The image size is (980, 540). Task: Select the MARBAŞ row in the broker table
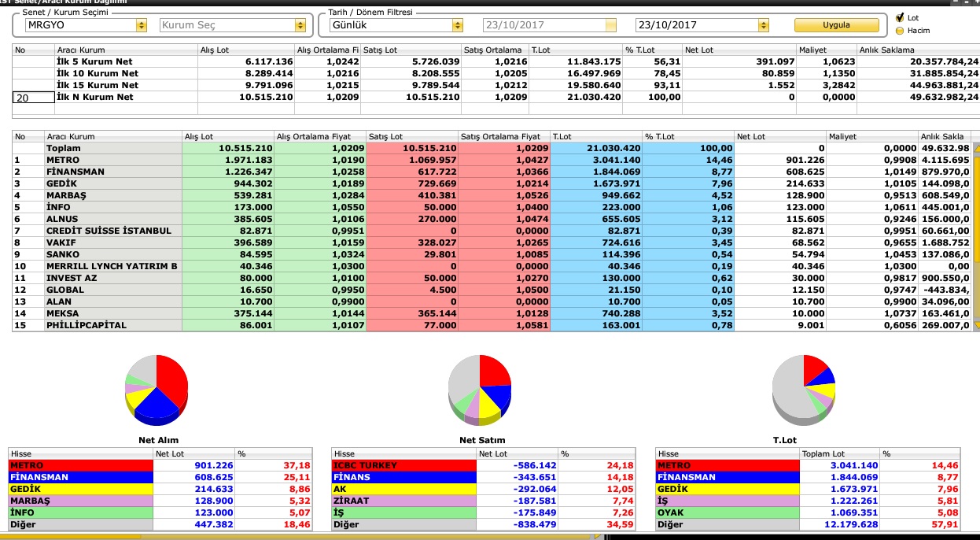492,195
